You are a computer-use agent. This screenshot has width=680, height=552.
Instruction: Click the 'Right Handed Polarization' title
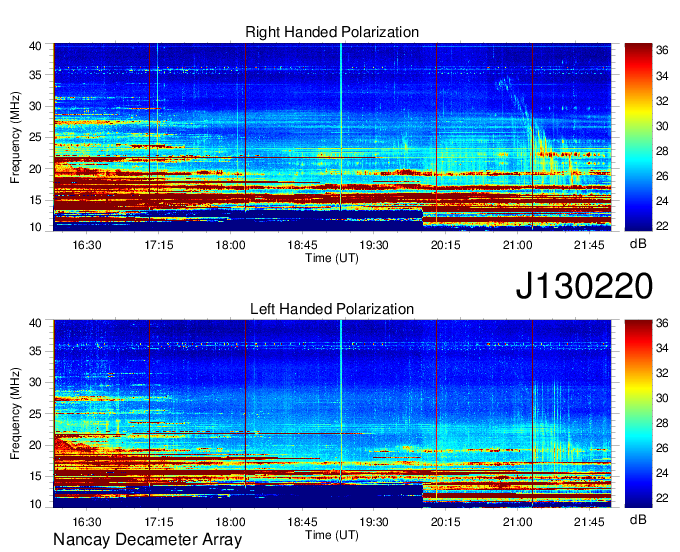[x=332, y=32]
